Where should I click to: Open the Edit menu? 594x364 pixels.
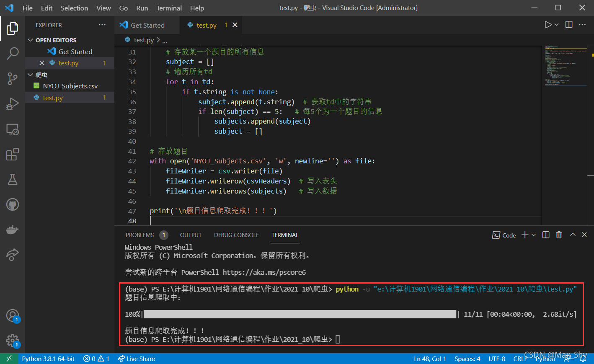[47, 8]
